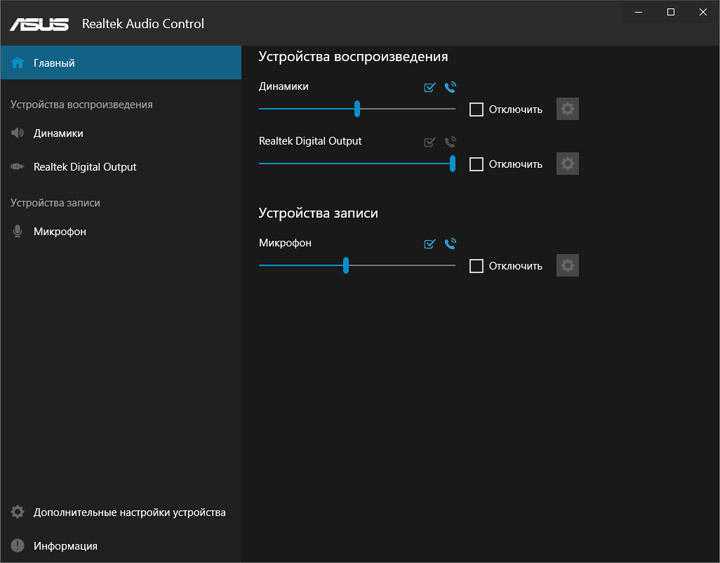Open the Realtek Digital Output settings gear
This screenshot has height=563, width=720.
568,164
